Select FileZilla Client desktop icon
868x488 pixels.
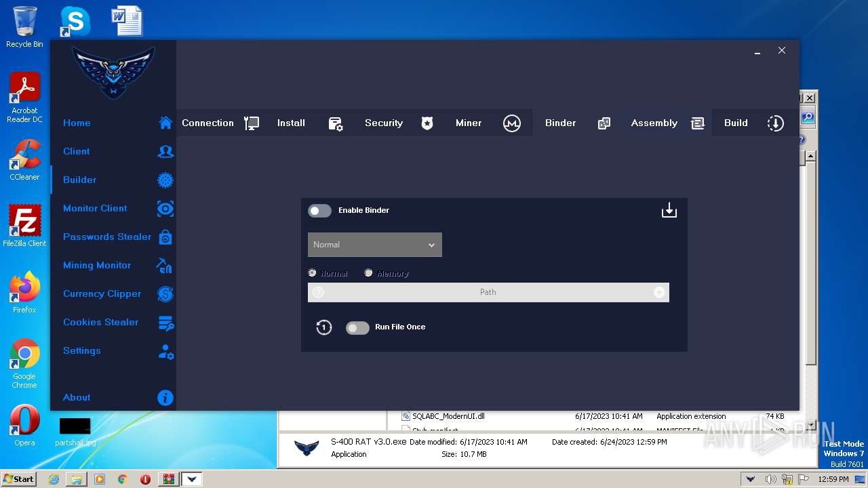24,226
